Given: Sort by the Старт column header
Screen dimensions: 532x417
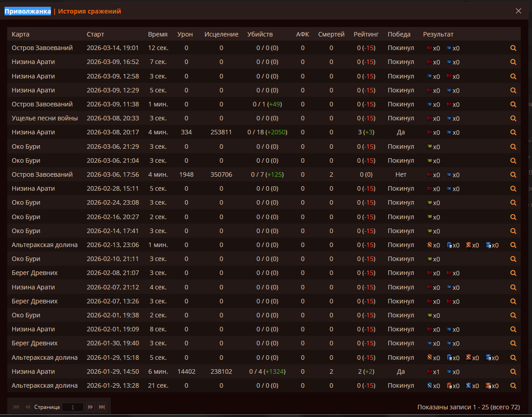Looking at the screenshot, I should coord(95,34).
